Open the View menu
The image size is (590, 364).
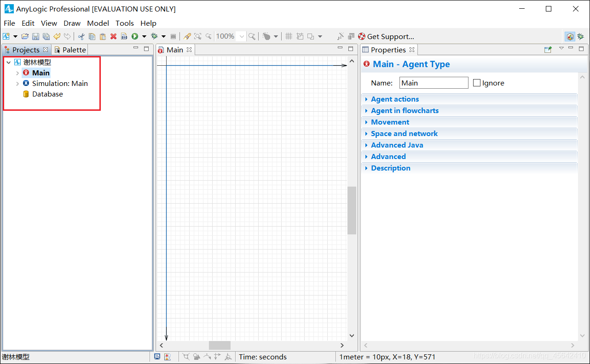(x=49, y=23)
